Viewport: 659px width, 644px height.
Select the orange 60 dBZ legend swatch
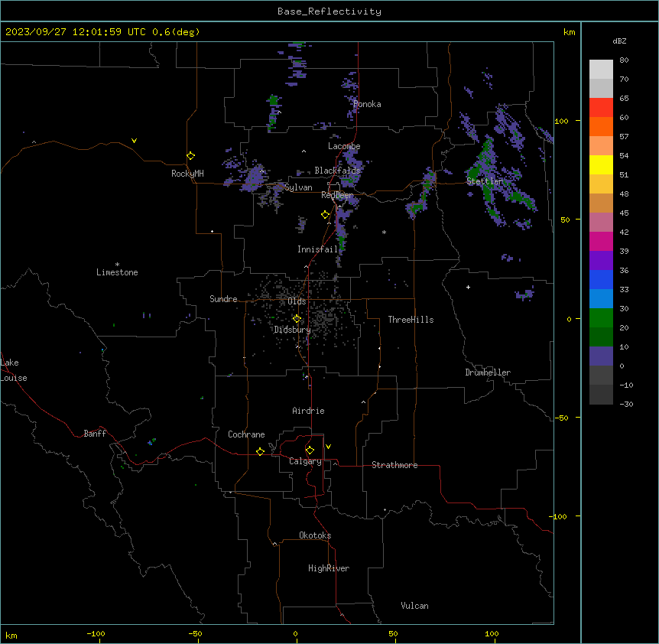[601, 126]
